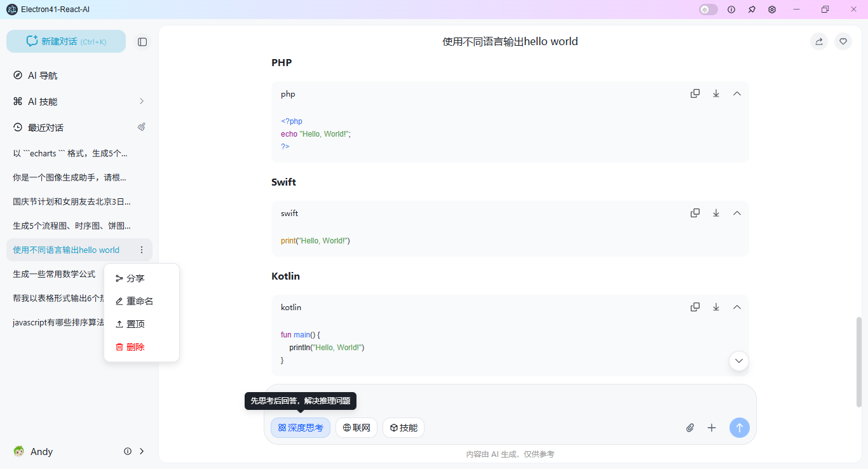Click the plus icon in the input bar

tap(712, 428)
